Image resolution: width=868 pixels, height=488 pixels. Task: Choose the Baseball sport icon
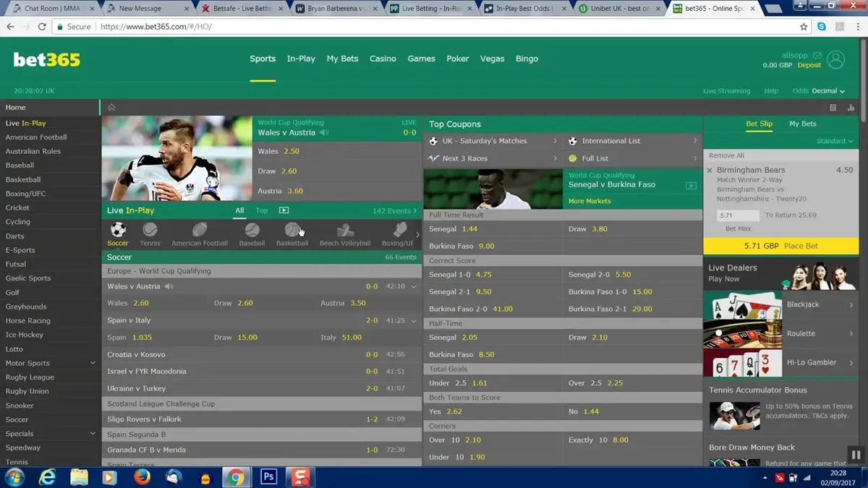click(x=252, y=230)
